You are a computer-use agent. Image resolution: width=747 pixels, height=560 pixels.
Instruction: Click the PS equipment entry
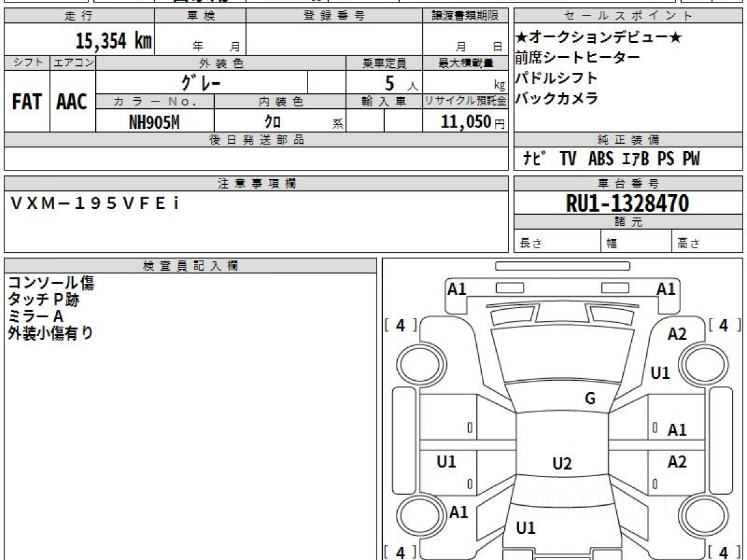pos(665,159)
